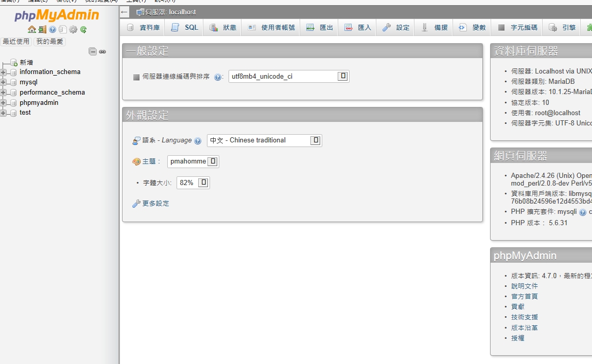Switch to the 備援 replication tab
This screenshot has width=592, height=364.
[434, 28]
